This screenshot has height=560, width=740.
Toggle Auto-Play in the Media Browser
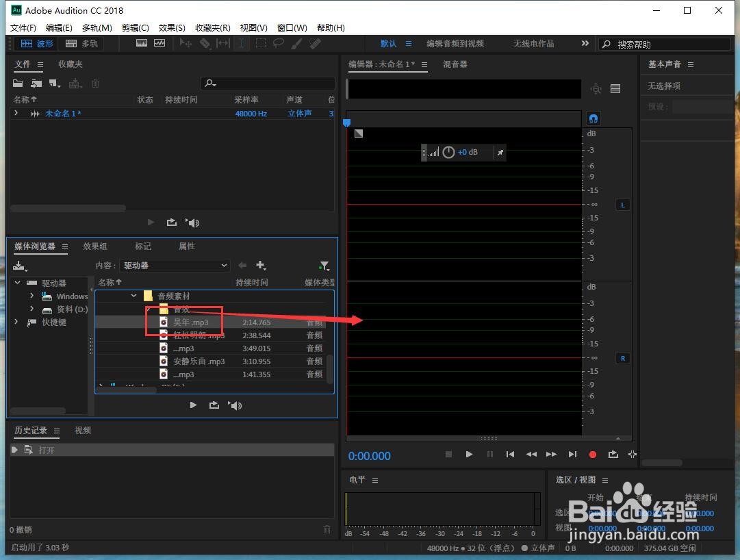(235, 405)
